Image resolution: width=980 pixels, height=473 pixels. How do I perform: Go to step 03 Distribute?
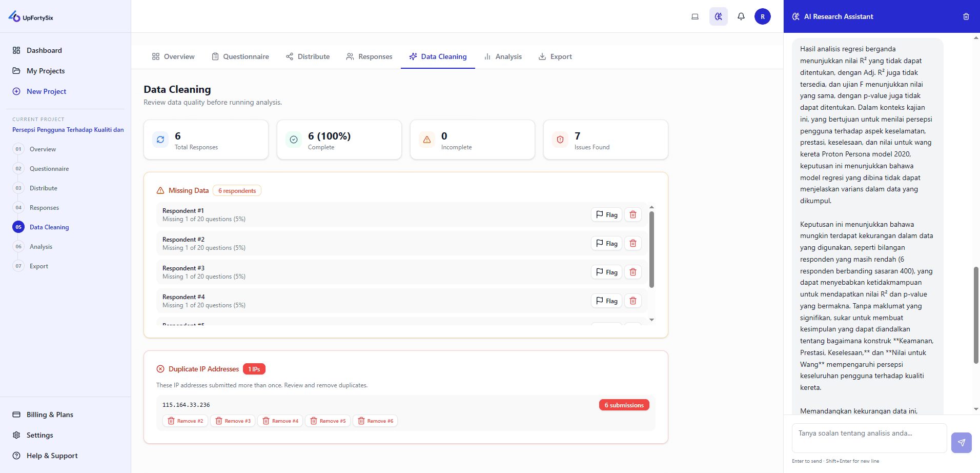[35, 188]
